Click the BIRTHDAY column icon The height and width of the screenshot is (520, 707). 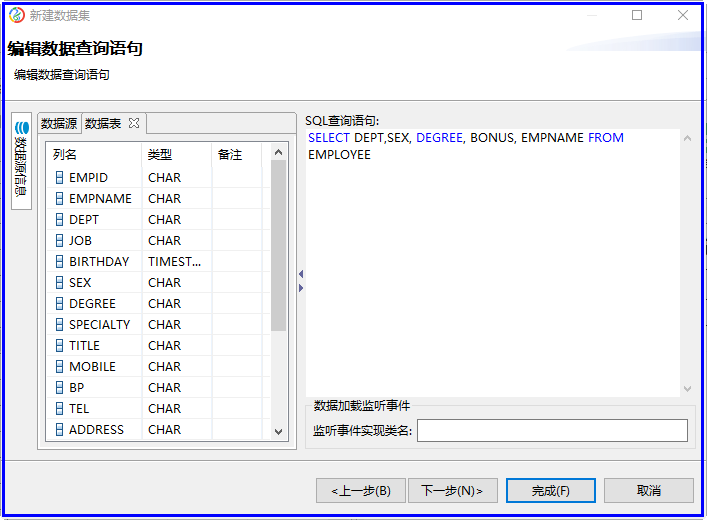point(59,262)
